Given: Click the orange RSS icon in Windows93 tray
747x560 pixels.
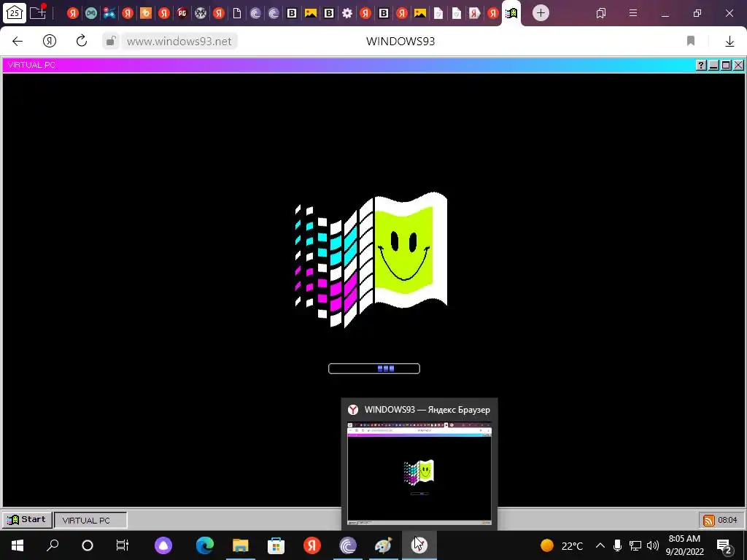Looking at the screenshot, I should [x=709, y=521].
